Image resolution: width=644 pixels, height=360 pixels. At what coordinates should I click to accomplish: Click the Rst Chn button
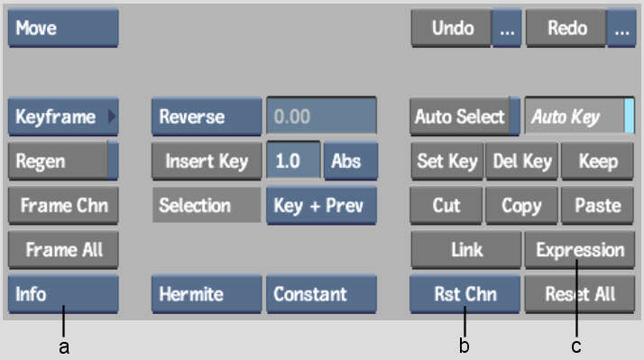click(465, 294)
